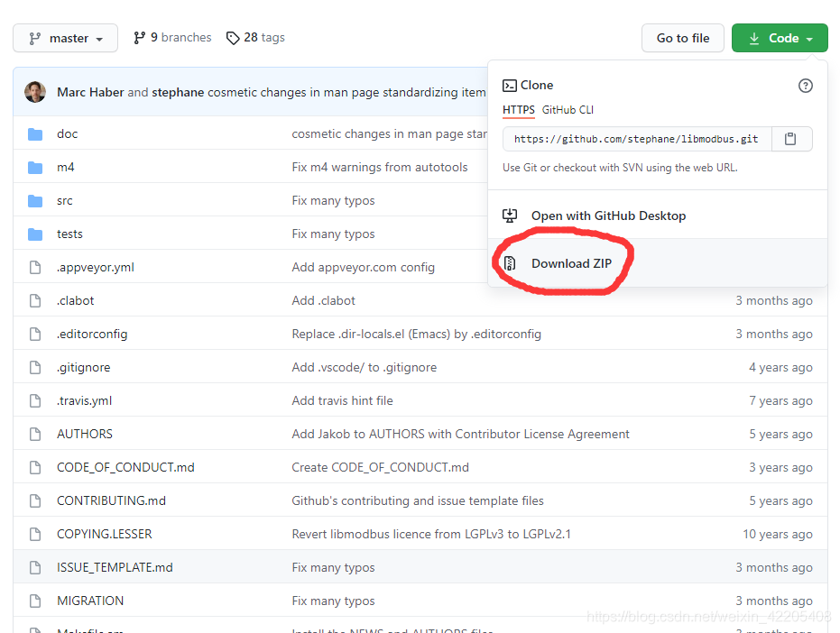Switch to the HTTPS clone tab
The image size is (840, 633).
coord(519,110)
